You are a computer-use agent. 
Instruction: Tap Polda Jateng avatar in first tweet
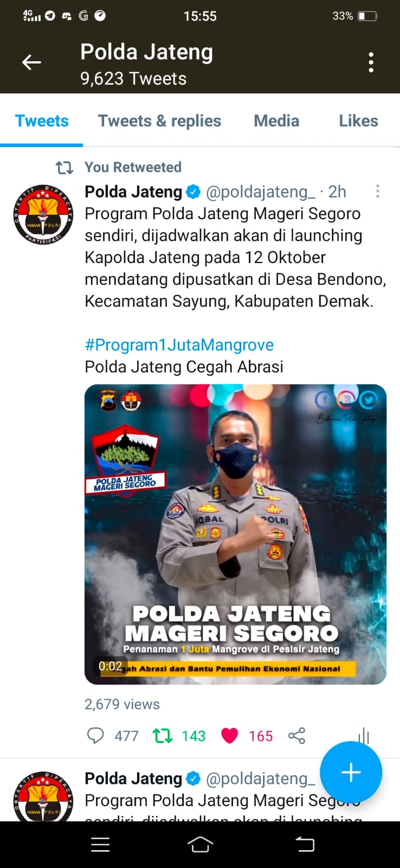[43, 214]
